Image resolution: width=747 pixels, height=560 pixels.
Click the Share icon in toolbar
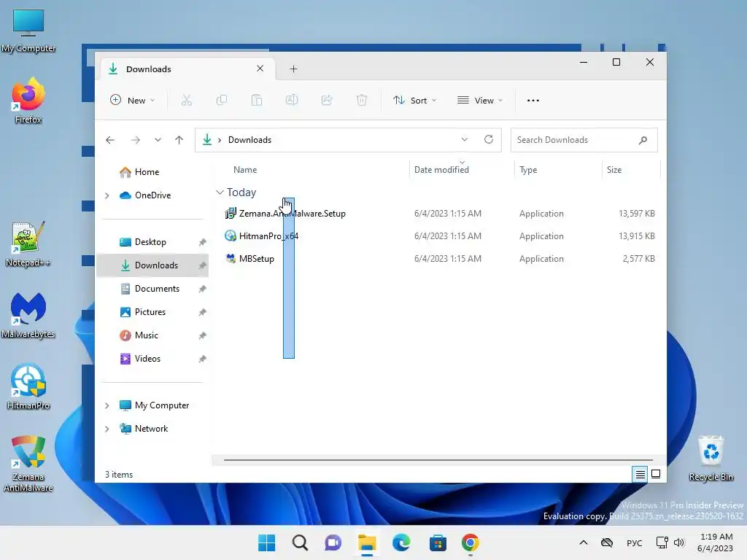327,100
